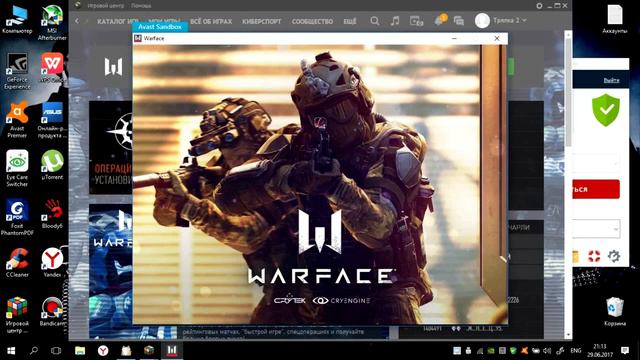The image size is (640, 360).
Task: Go back with the Game Center back arrow
Action: 77,21
